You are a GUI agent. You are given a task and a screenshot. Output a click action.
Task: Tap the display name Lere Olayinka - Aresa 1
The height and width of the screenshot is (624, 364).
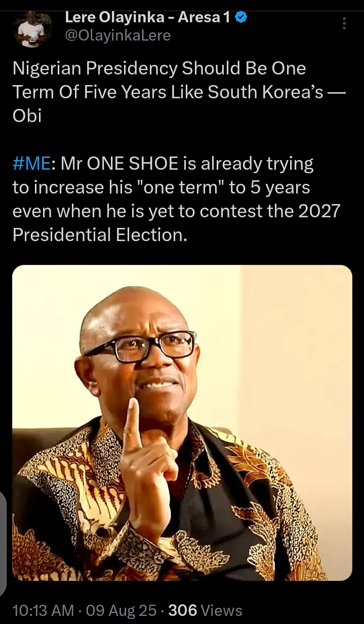tap(148, 17)
